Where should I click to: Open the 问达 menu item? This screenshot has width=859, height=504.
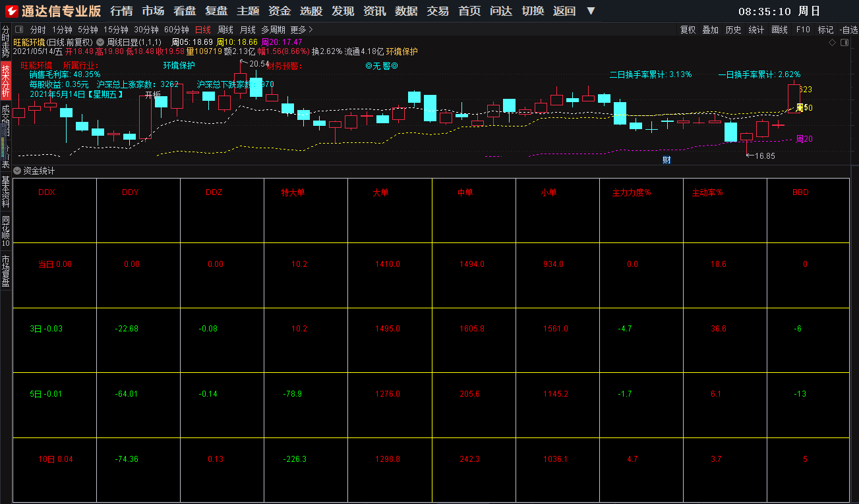(501, 11)
